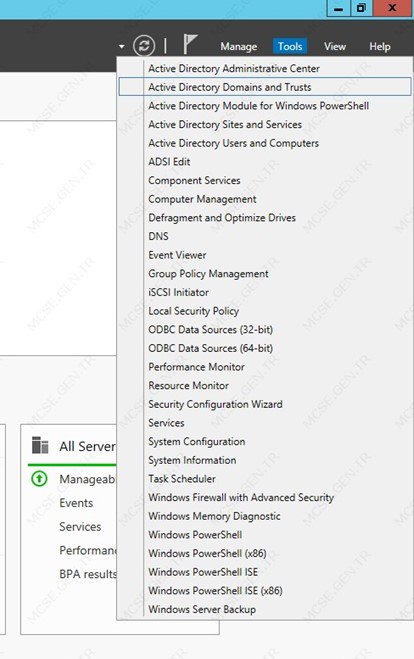Viewport: 414px width, 659px height.
Task: Click BPA results link
Action: (x=87, y=574)
